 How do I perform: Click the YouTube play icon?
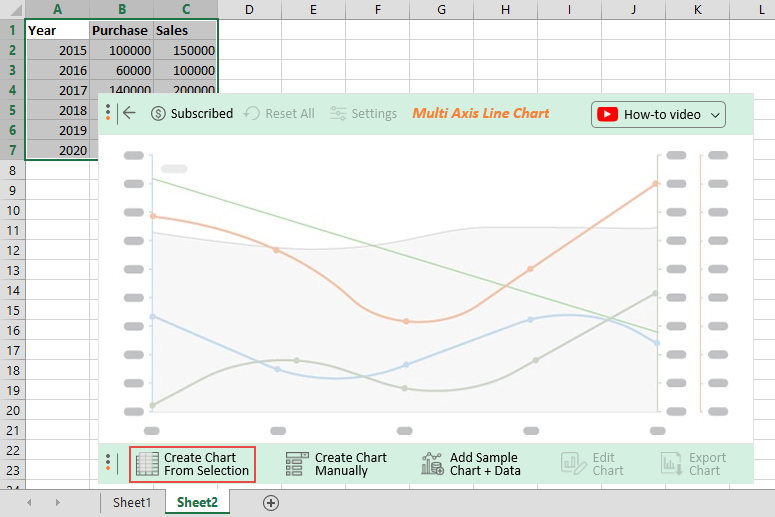[x=607, y=115]
